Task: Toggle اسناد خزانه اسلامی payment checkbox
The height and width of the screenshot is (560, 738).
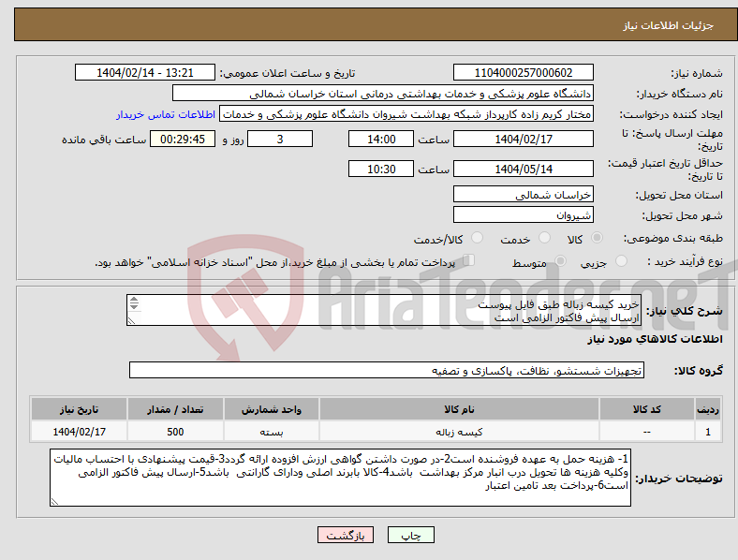Action: pyautogui.click(x=469, y=260)
